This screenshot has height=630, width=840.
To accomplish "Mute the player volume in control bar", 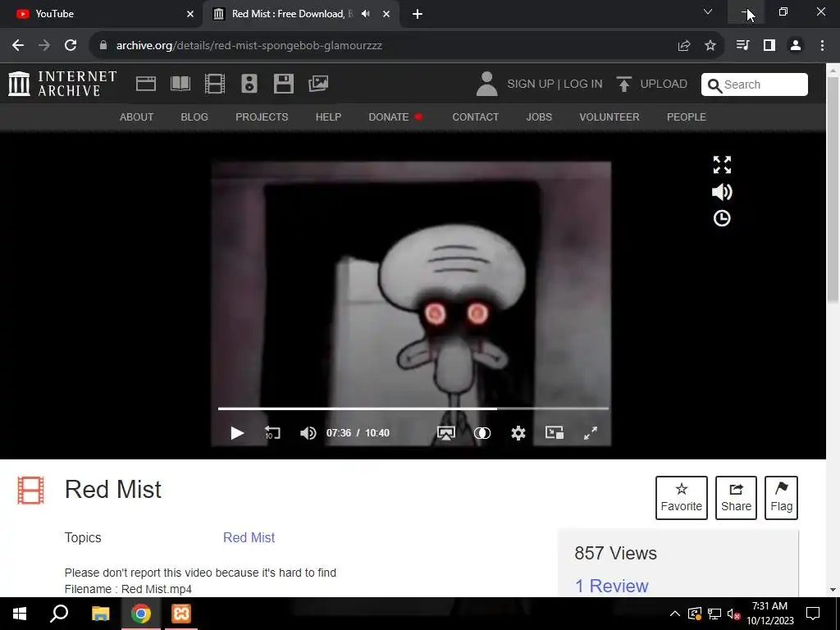I will pyautogui.click(x=308, y=433).
